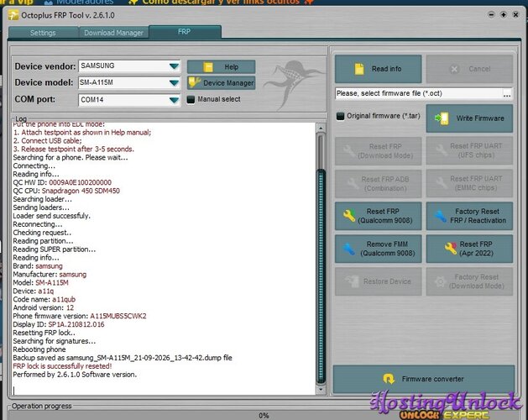Click the Operation progress bar
Viewport: 528px width, 420px height.
[x=264, y=415]
